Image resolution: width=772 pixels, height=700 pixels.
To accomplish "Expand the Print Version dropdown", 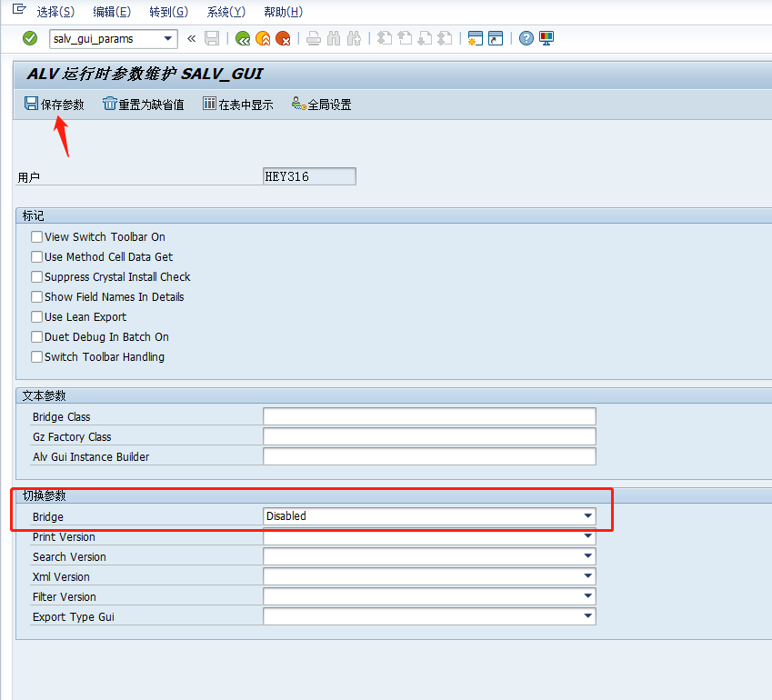I will point(586,536).
